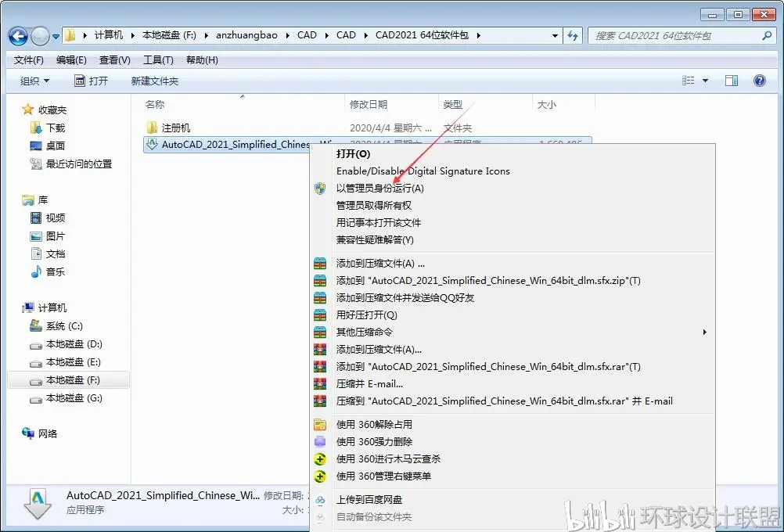This screenshot has width=784, height=532.
Task: Choose 管理员取得所有权
Action: tap(374, 206)
